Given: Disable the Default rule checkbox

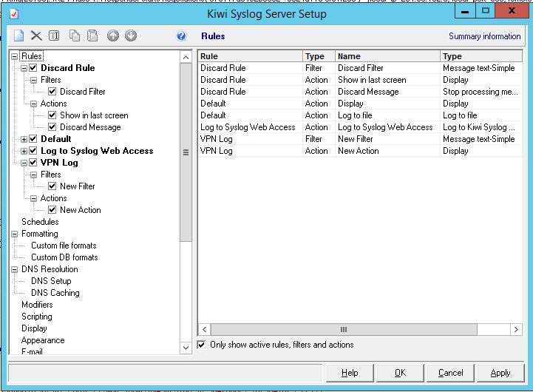Looking at the screenshot, I should pos(33,139).
